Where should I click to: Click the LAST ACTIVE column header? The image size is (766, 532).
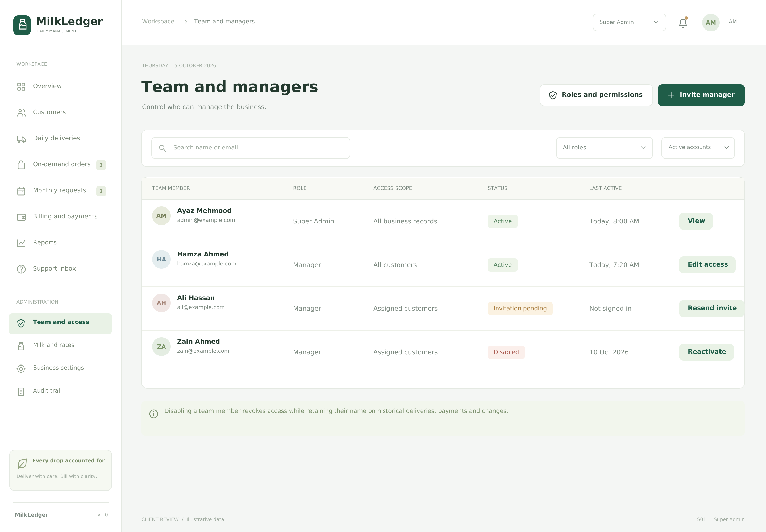pyautogui.click(x=605, y=188)
